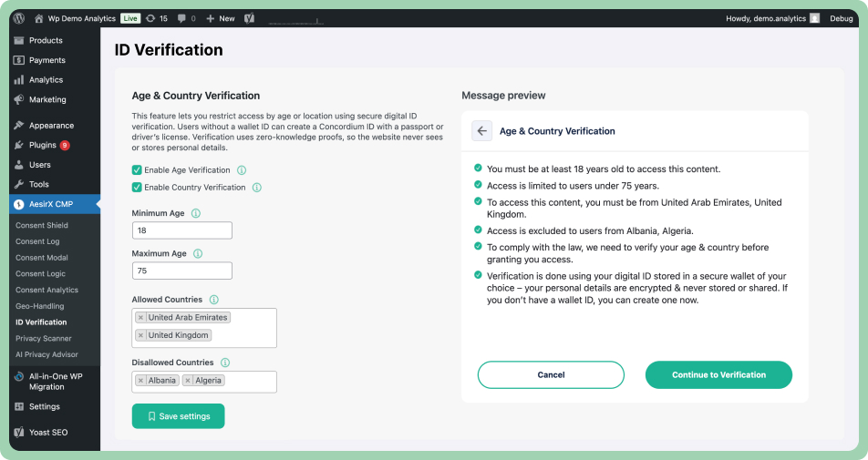Open Consent Shield submenu item
This screenshot has width=868, height=460.
pyautogui.click(x=42, y=225)
